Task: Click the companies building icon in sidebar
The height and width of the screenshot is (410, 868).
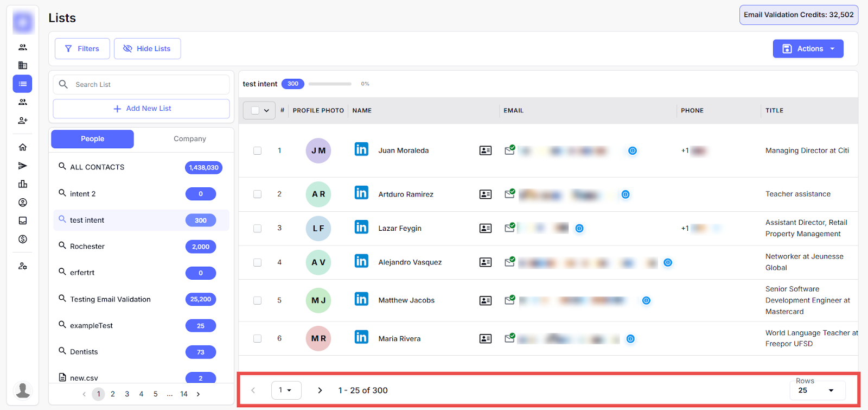Action: pyautogui.click(x=23, y=65)
